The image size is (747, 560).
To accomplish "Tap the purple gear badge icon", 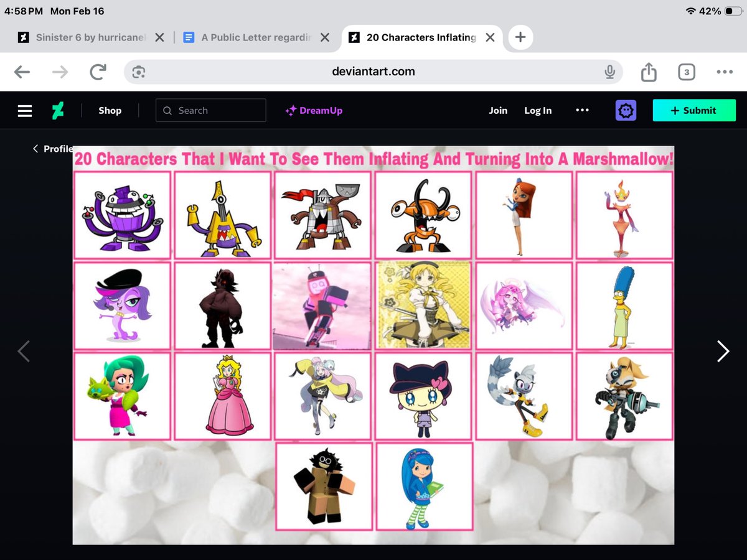I will point(626,111).
